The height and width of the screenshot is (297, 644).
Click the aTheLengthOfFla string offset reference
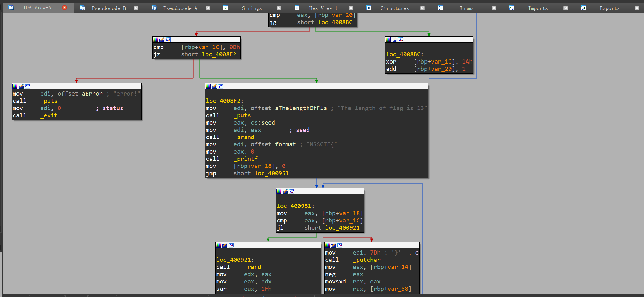tap(301, 108)
